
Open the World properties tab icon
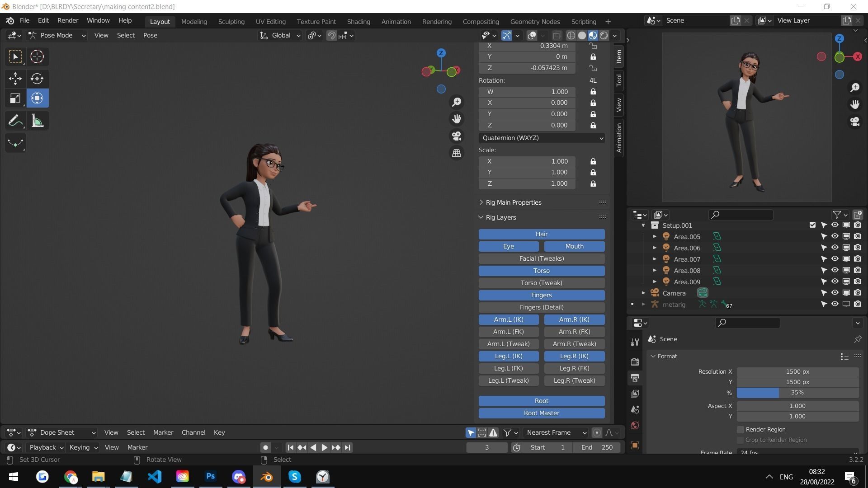(635, 426)
